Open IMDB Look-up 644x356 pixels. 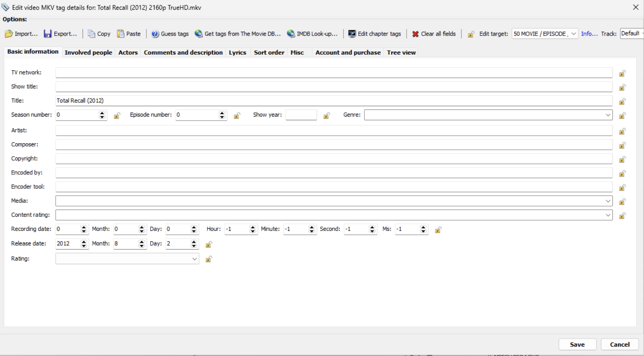tap(312, 34)
